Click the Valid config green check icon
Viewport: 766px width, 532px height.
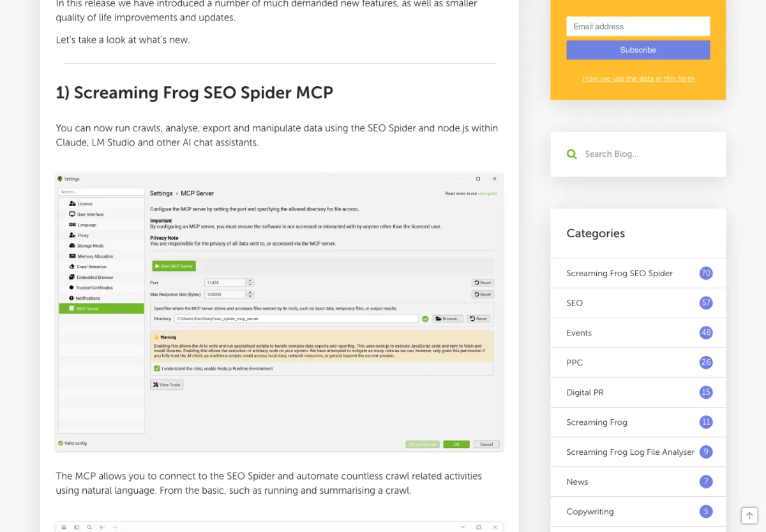tap(61, 443)
